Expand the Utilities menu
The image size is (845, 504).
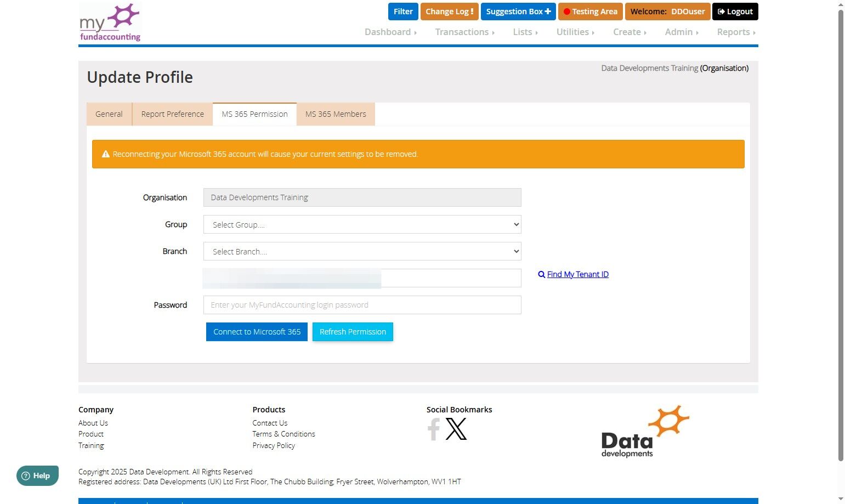click(x=575, y=32)
